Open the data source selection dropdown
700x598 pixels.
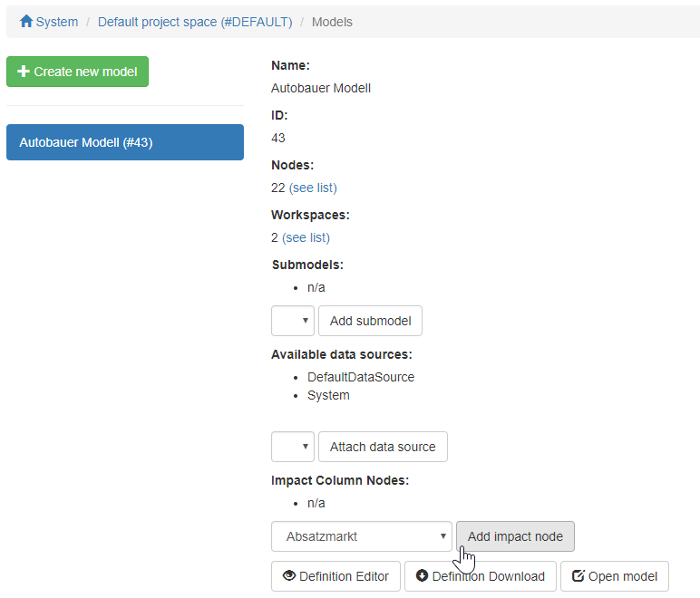(x=293, y=446)
